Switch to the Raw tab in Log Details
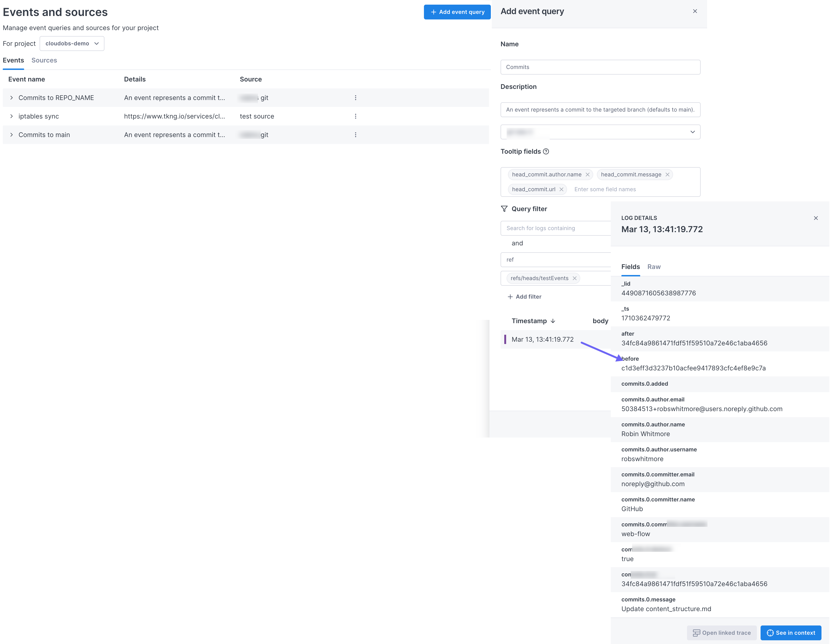This screenshot has width=840, height=644. [654, 266]
